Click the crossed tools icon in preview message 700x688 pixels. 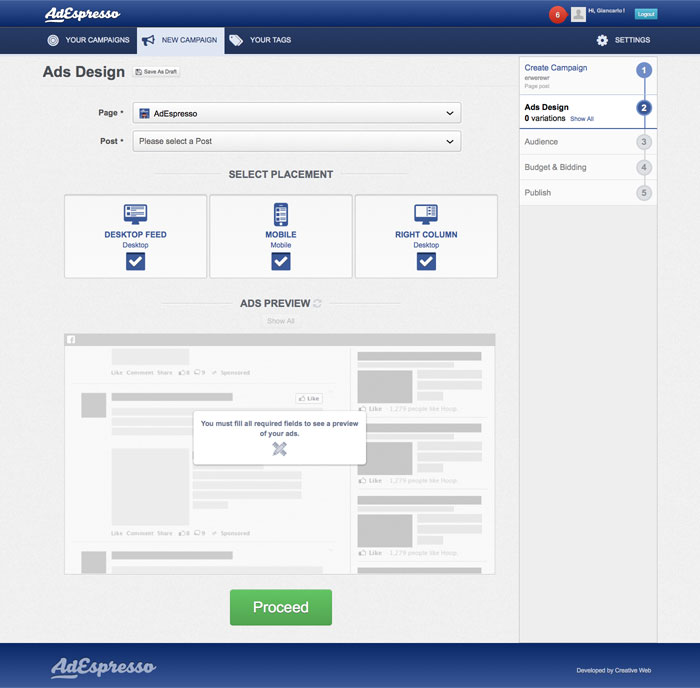[279, 449]
